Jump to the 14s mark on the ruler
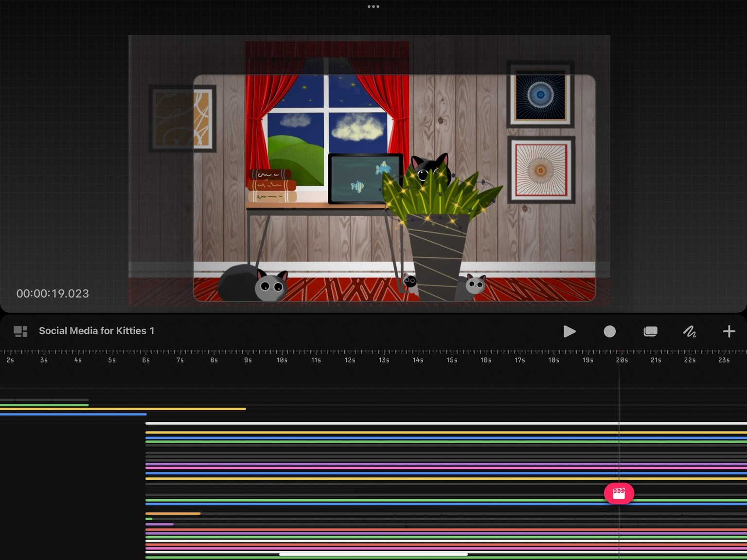The width and height of the screenshot is (747, 560). (418, 360)
